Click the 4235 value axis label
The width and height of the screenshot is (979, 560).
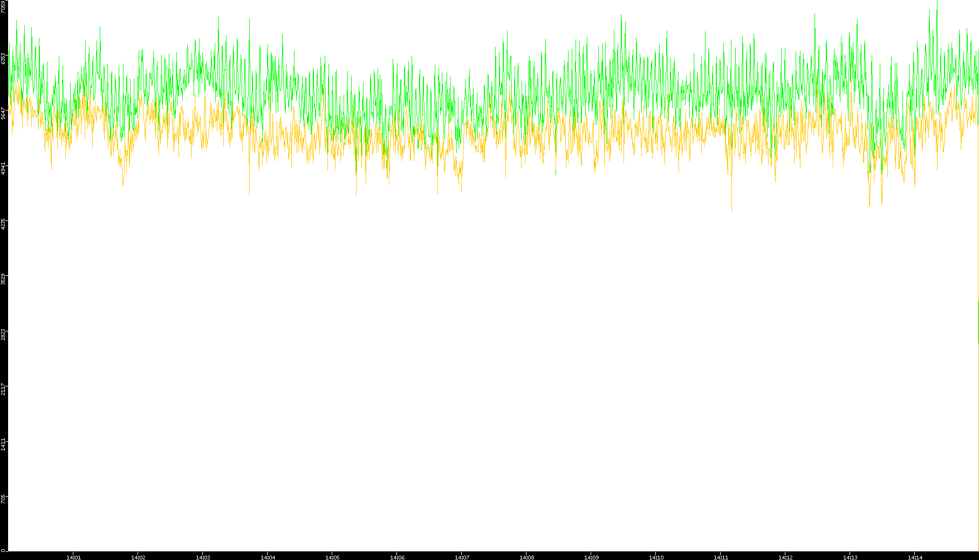pyautogui.click(x=3, y=223)
